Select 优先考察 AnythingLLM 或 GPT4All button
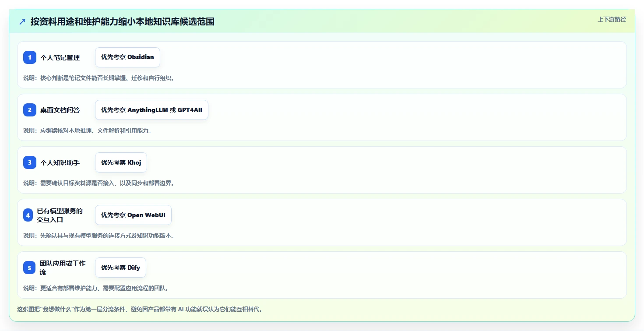Viewport: 644px width, 331px height. click(151, 110)
